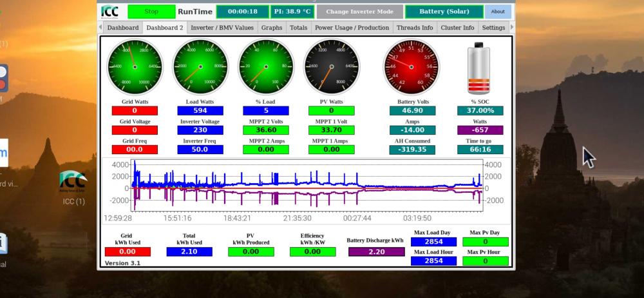The image size is (644, 298).
Task: Click the AH Consumed value -319.35
Action: coord(412,150)
